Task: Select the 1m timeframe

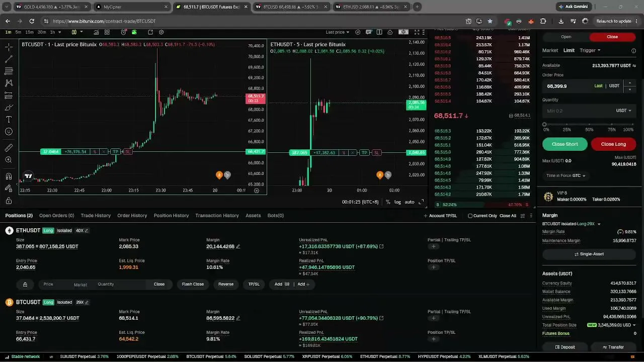Action: pos(8,32)
